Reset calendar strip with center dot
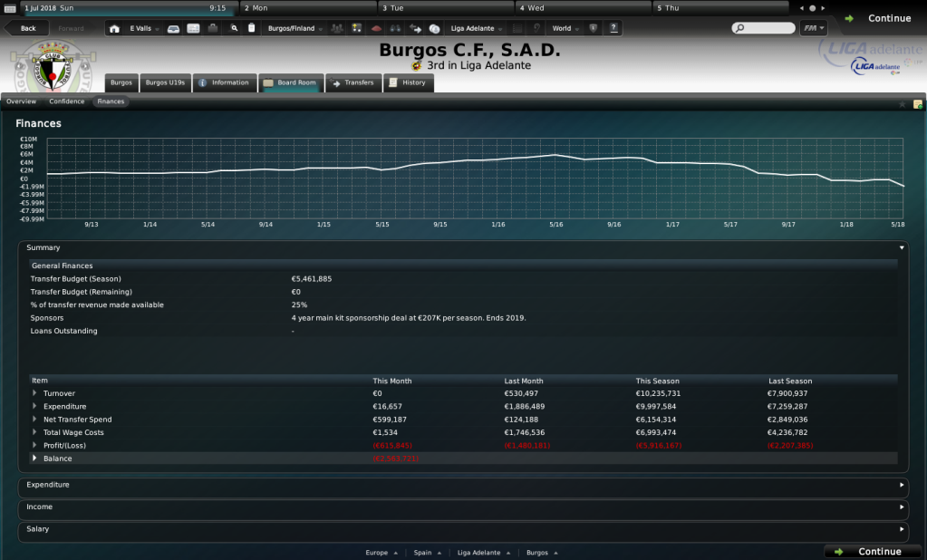This screenshot has height=560, width=927. (x=812, y=8)
